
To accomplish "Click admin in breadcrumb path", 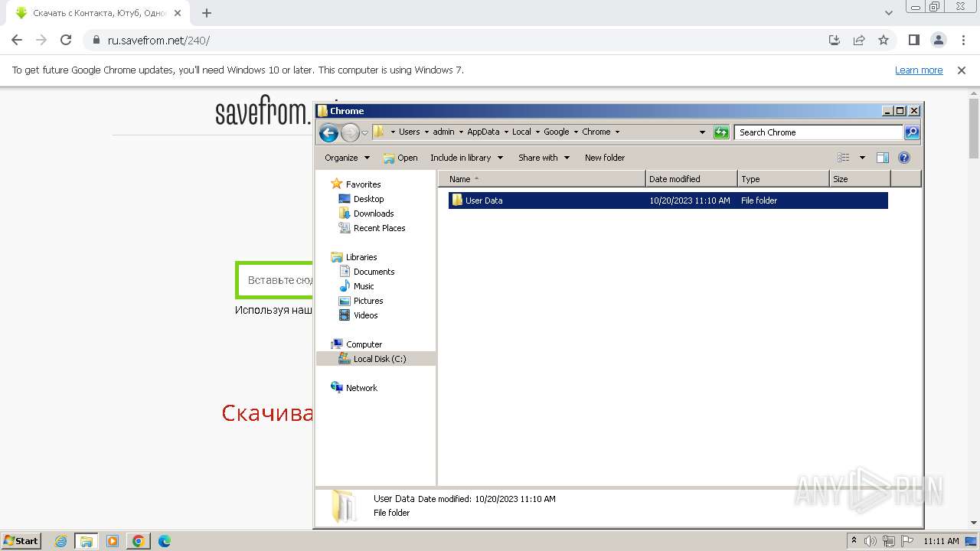I will pyautogui.click(x=443, y=132).
